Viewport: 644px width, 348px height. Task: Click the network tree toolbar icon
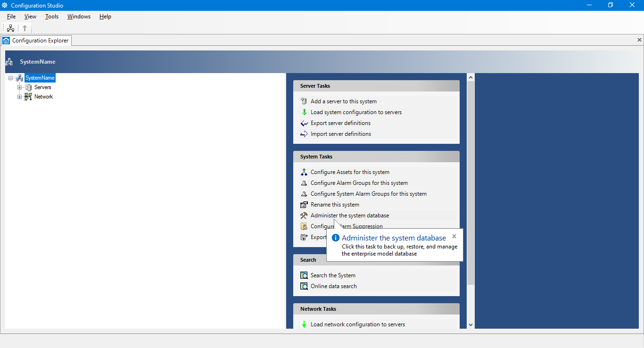coord(11,28)
